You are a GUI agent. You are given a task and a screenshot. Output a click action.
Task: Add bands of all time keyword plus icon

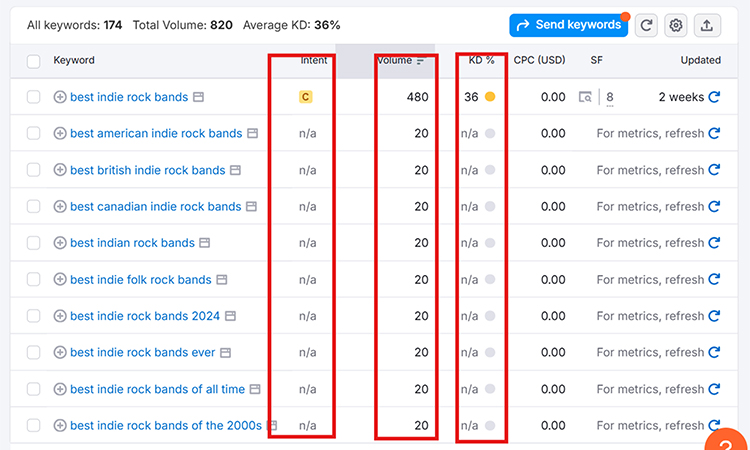[60, 389]
